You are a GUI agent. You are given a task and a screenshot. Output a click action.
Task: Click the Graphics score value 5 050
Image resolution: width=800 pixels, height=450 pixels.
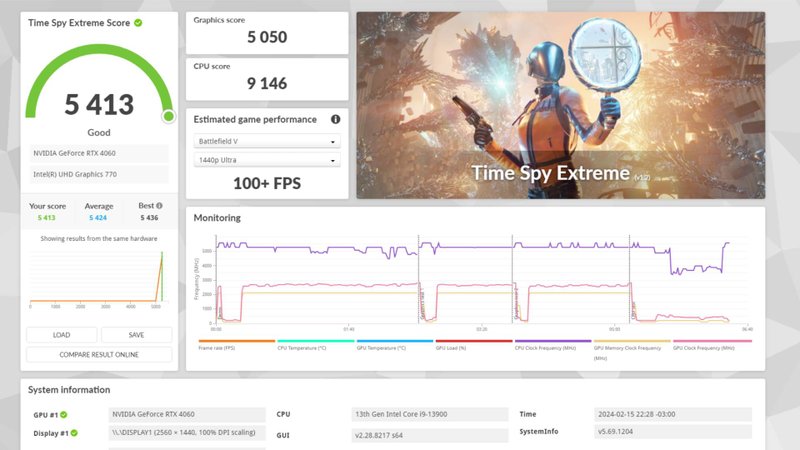[267, 37]
